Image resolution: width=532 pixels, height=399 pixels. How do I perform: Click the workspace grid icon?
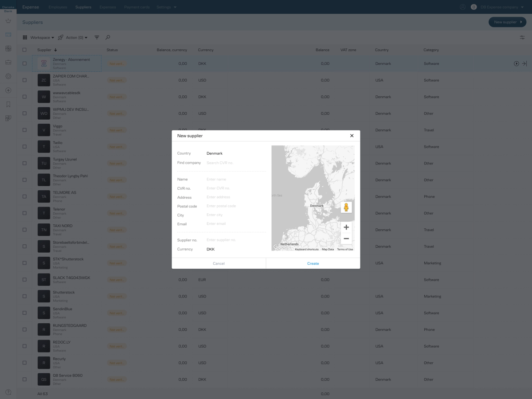(25, 38)
